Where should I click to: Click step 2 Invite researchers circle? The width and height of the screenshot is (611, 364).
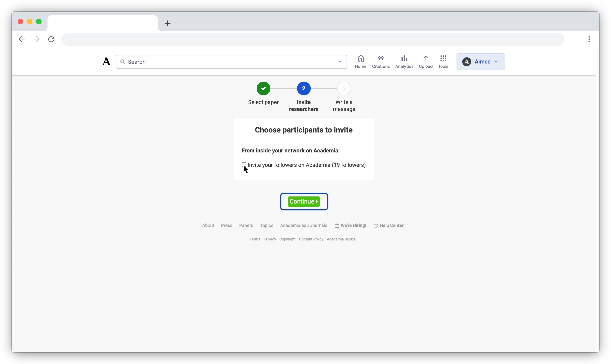(303, 88)
